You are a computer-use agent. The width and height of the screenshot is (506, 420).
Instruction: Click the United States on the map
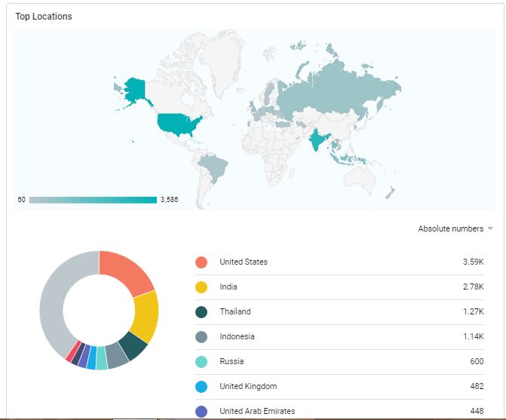pyautogui.click(x=178, y=123)
